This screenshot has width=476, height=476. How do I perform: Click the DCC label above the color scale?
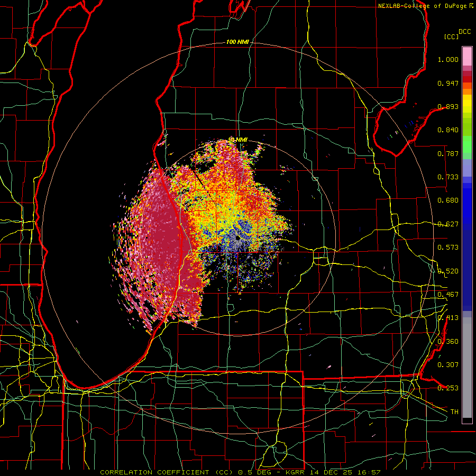(465, 32)
